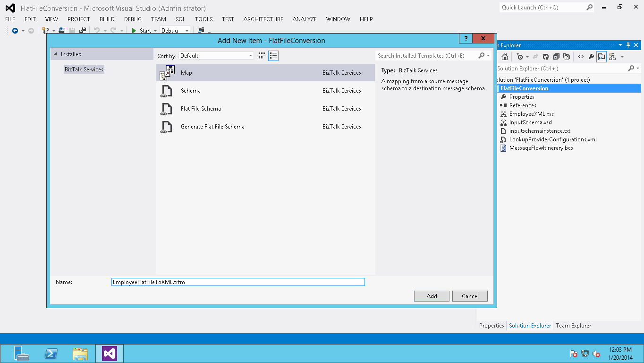Click the Open File toolbar icon
The image size is (644, 363).
pos(61,31)
